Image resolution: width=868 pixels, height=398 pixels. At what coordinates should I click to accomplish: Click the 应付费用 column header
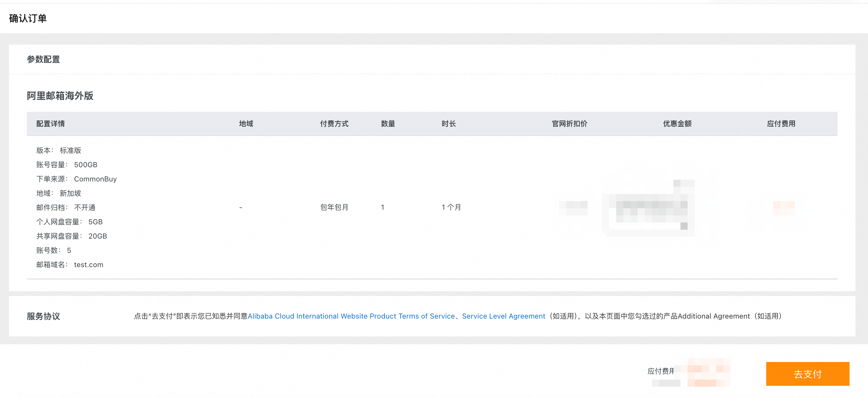pos(781,123)
